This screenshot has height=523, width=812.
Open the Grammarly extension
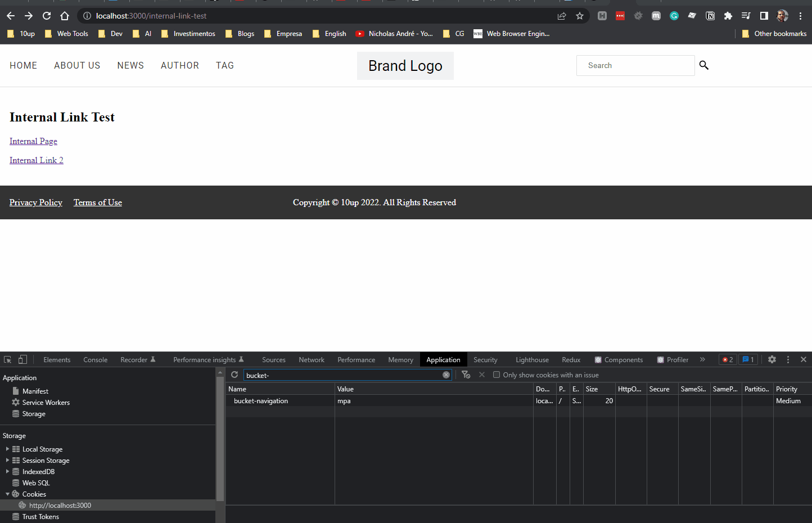(674, 16)
